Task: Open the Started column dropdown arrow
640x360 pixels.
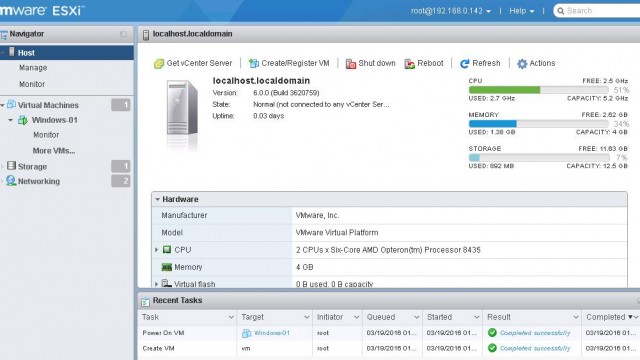Action: (476, 317)
